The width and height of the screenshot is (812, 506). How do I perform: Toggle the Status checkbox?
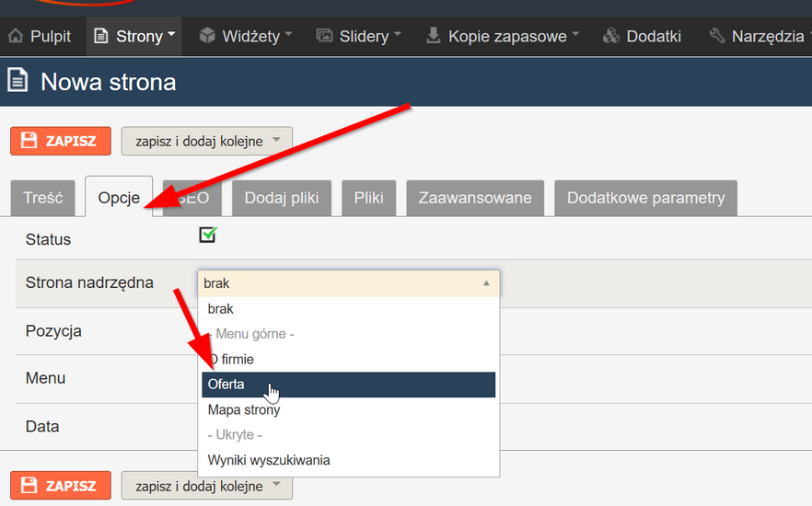point(208,235)
